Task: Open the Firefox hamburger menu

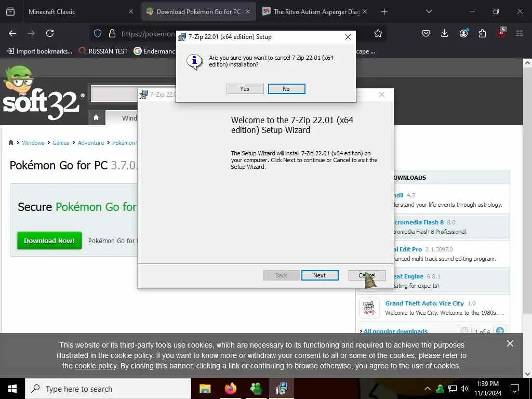Action: (520, 33)
